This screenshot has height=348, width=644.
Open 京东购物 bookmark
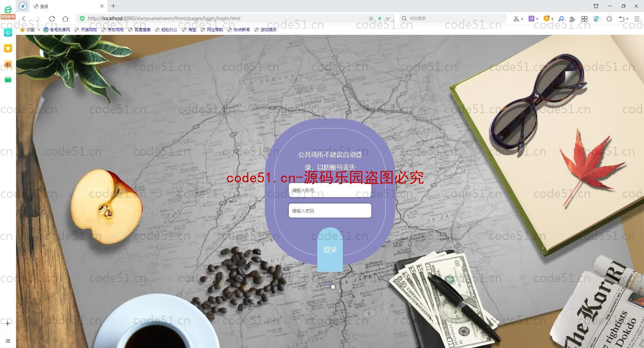(113, 30)
